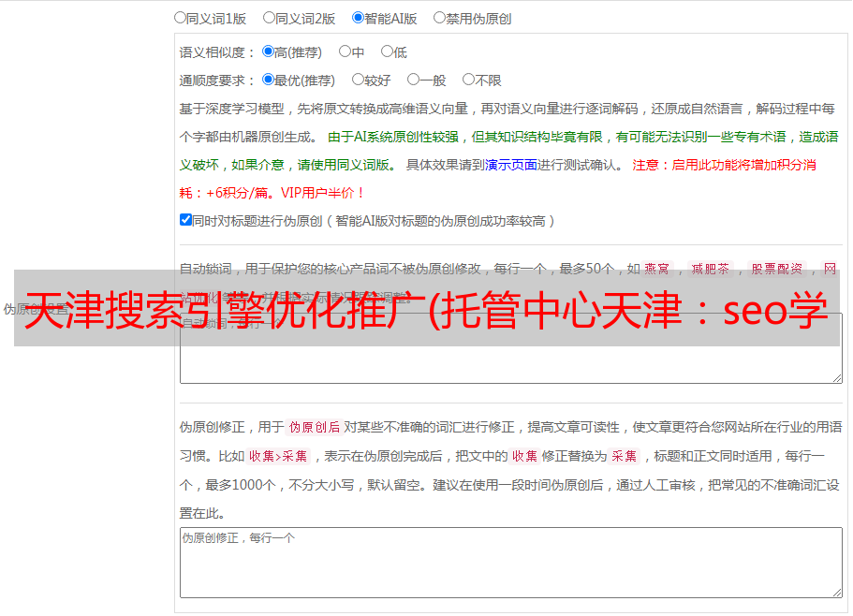Click the 自动锁词 text area
Screen dimensions: 853x616
(511, 348)
